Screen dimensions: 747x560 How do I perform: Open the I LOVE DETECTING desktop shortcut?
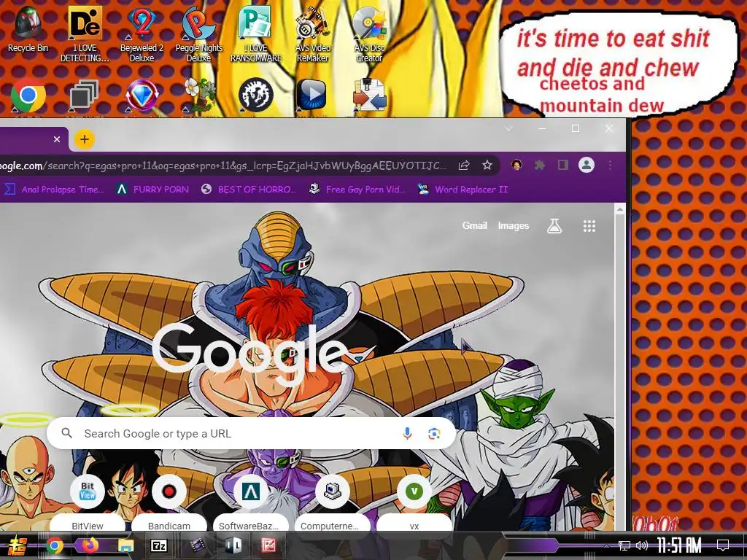(x=85, y=34)
